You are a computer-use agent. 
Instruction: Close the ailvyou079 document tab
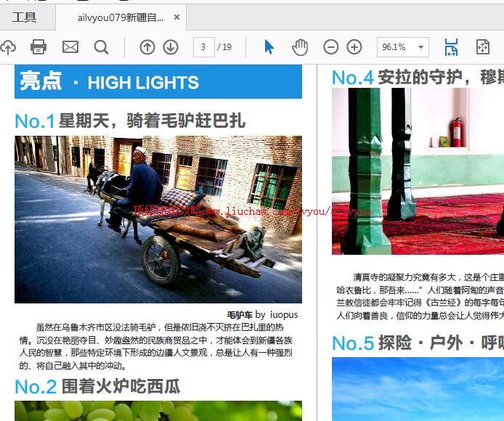tap(176, 17)
